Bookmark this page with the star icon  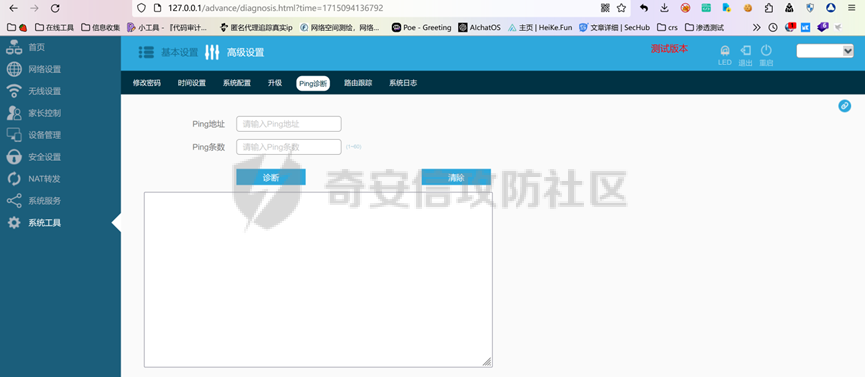(621, 8)
